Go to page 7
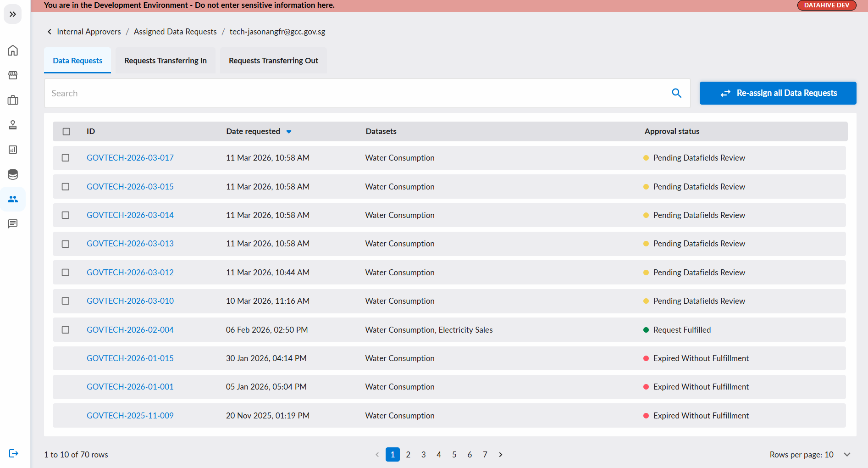 click(485, 455)
